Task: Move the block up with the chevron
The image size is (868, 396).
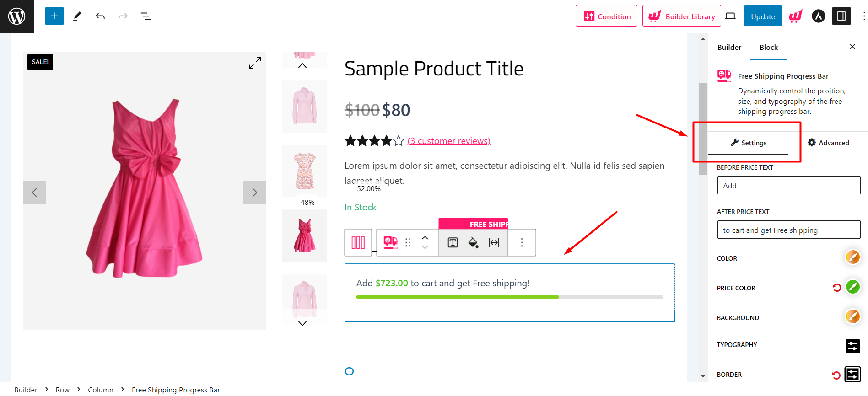Action: [x=425, y=238]
